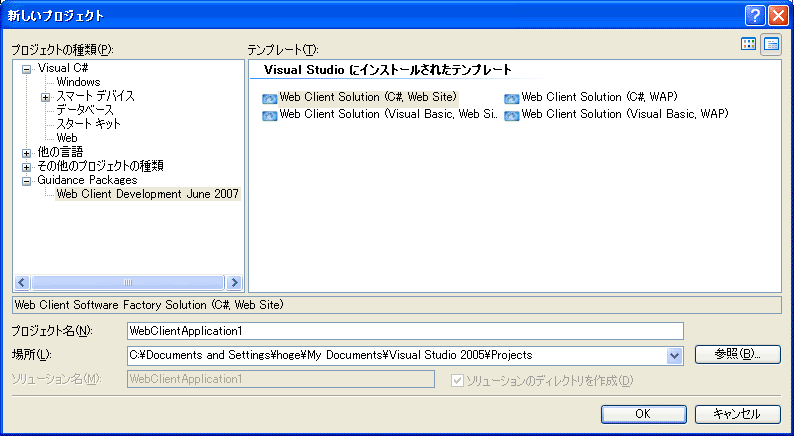
Task: Select 他の言語 tree item
Action: pyautogui.click(x=60, y=152)
